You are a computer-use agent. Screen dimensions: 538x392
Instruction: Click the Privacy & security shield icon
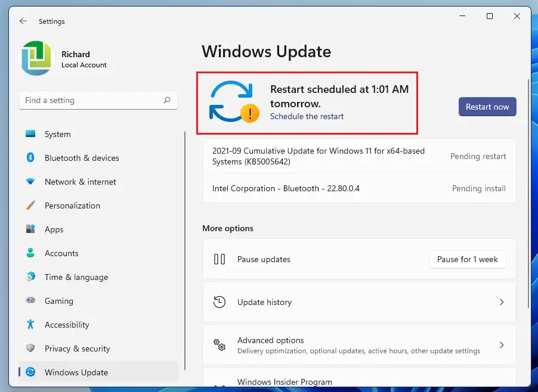pyautogui.click(x=30, y=348)
